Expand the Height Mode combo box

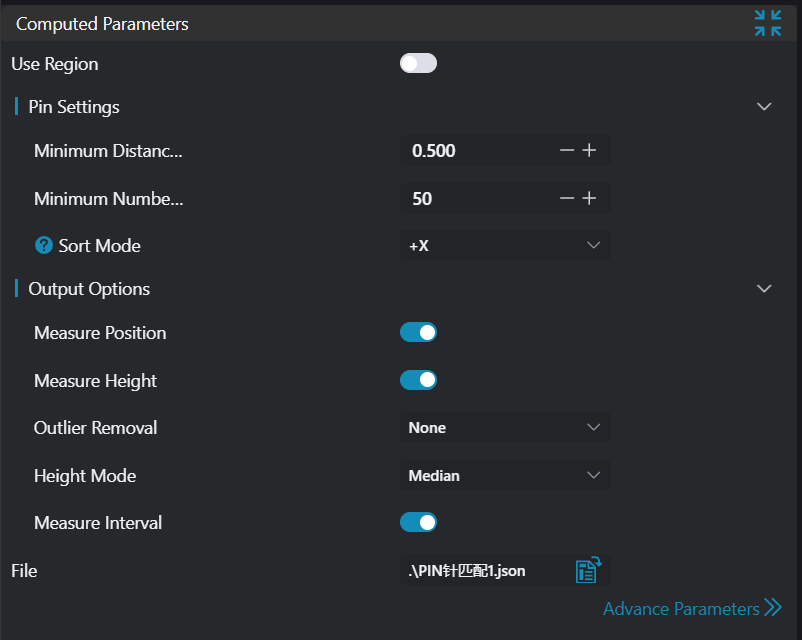pos(504,475)
